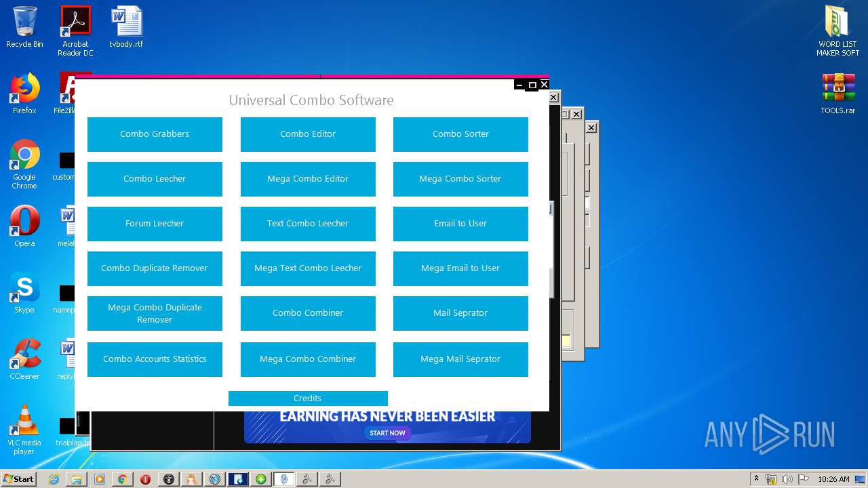Select the TOOLS.rar archive
The height and width of the screenshot is (488, 868).
838,94
